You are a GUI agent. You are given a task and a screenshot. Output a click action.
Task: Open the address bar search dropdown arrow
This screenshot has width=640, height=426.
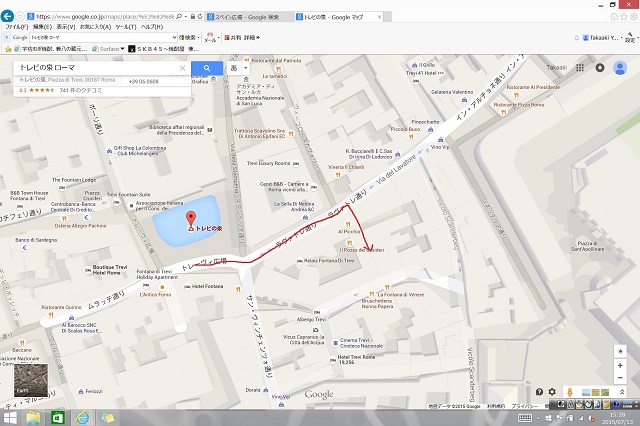tap(186, 17)
